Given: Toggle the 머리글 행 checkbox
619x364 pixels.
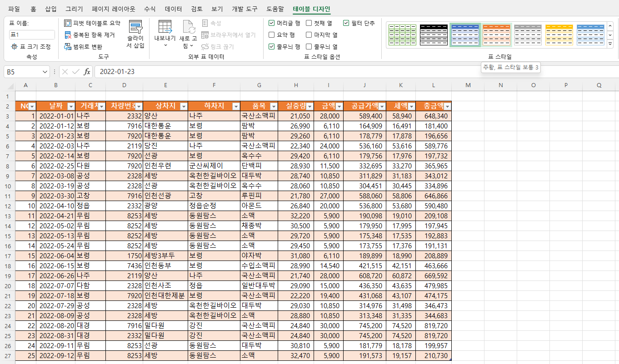Looking at the screenshot, I should [271, 23].
